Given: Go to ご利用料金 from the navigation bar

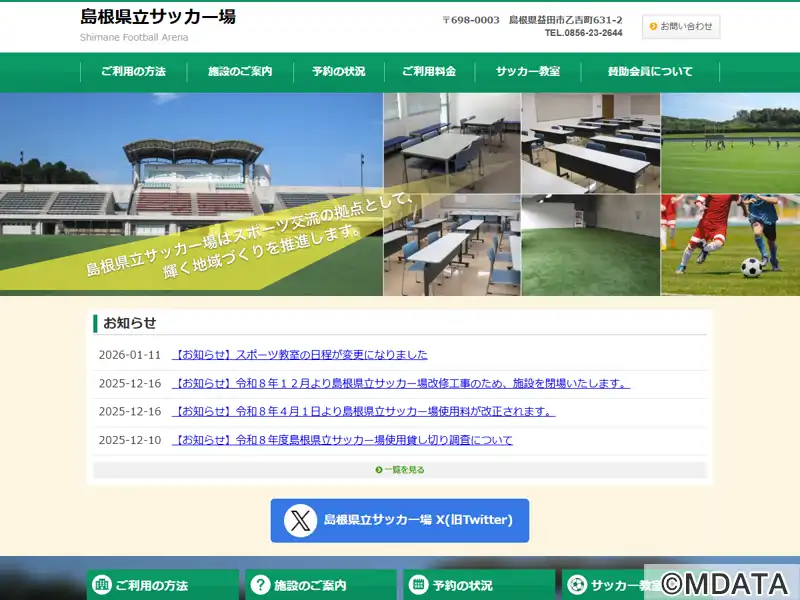Looking at the screenshot, I should tap(428, 72).
